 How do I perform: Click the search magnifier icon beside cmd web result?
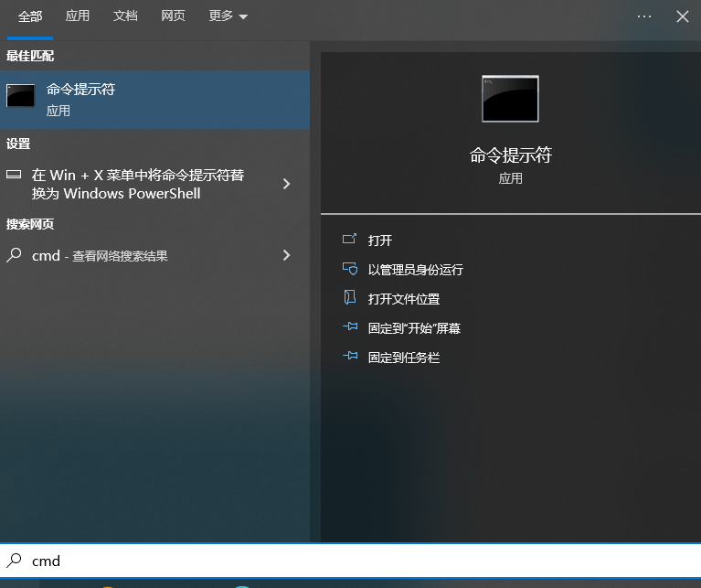15,256
